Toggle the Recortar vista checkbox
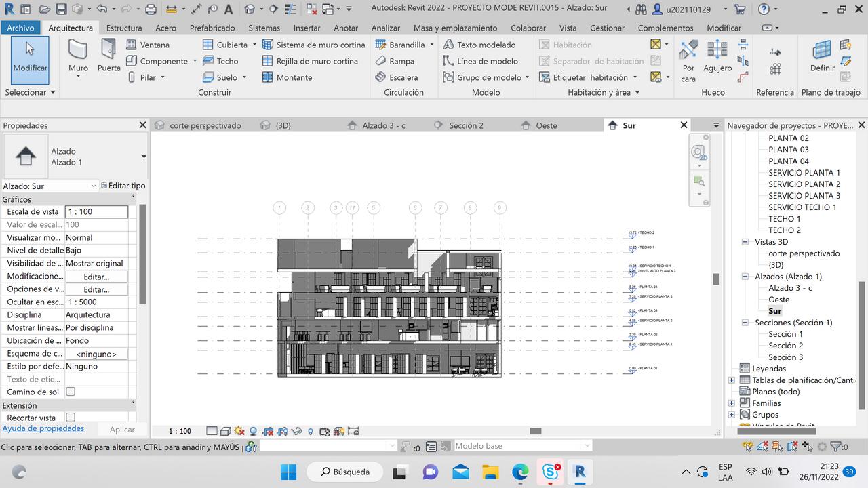Screen dimensions: 868x488 [71, 418]
